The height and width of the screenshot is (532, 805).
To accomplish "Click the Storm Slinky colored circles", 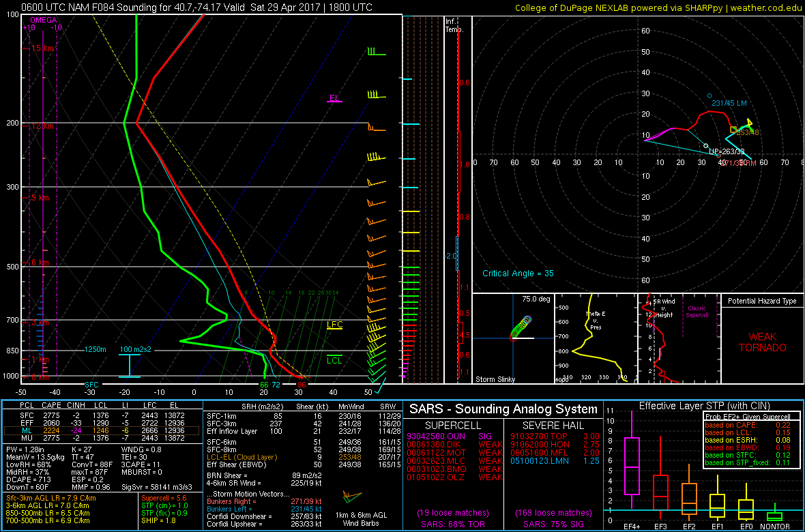I will point(521,326).
